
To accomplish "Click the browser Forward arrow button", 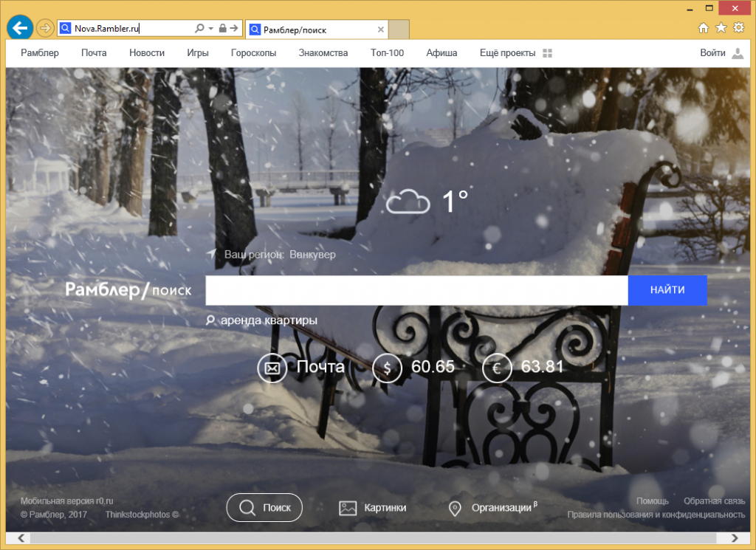I will coord(45,28).
